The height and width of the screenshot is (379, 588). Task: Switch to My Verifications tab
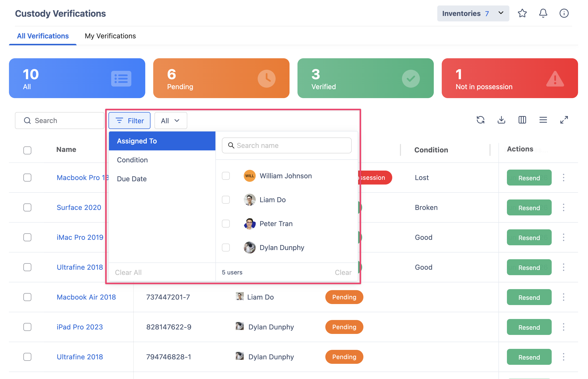(x=110, y=36)
